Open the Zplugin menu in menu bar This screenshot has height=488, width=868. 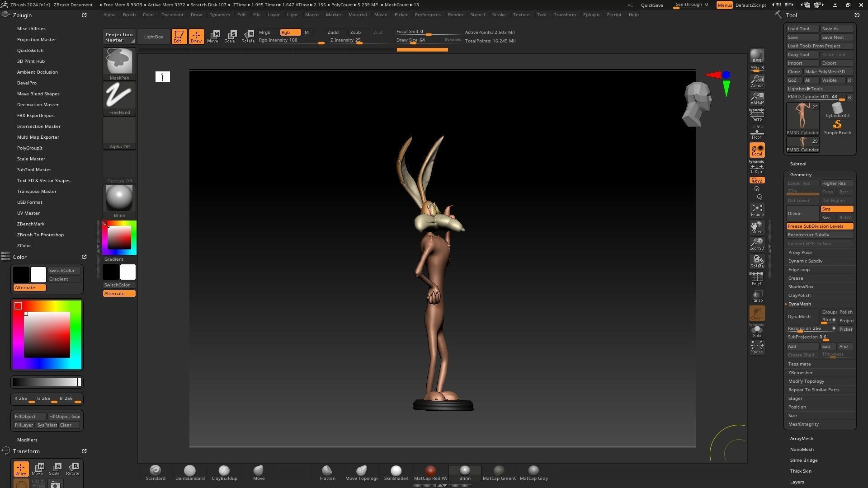591,14
